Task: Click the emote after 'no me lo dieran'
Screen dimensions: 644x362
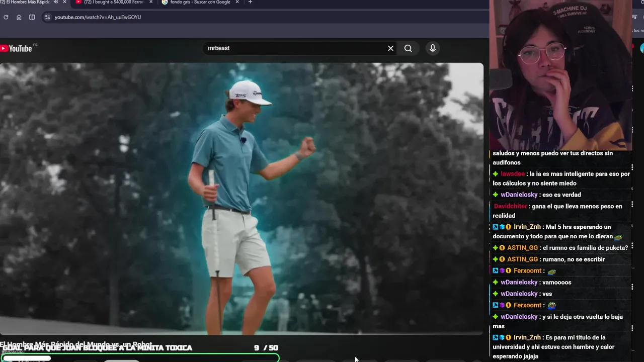Action: pos(618,237)
